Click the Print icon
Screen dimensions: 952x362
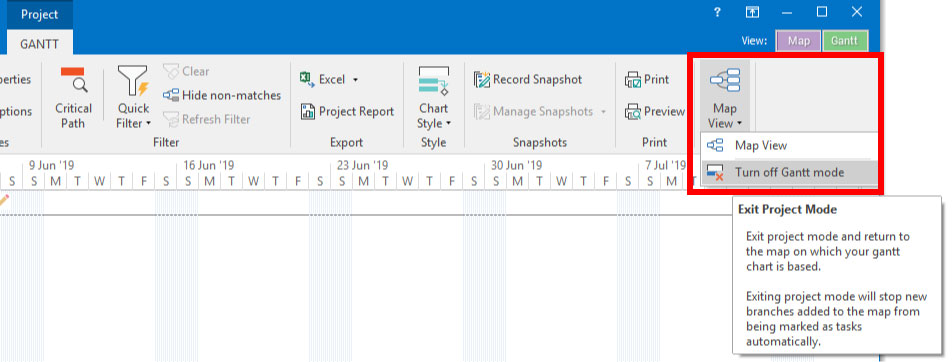[x=633, y=80]
